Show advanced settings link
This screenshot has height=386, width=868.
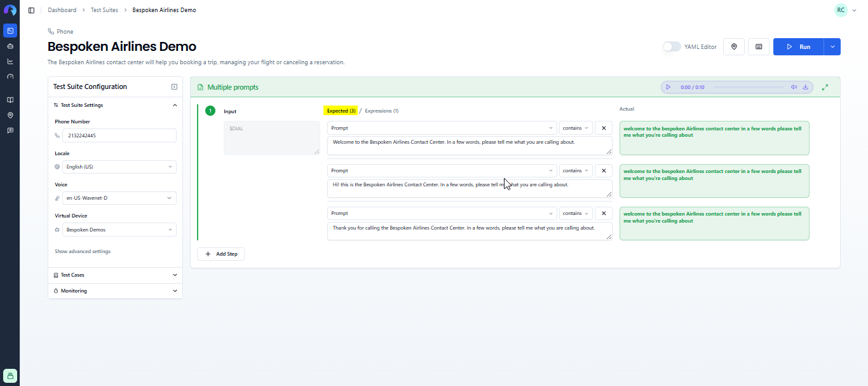click(x=83, y=251)
